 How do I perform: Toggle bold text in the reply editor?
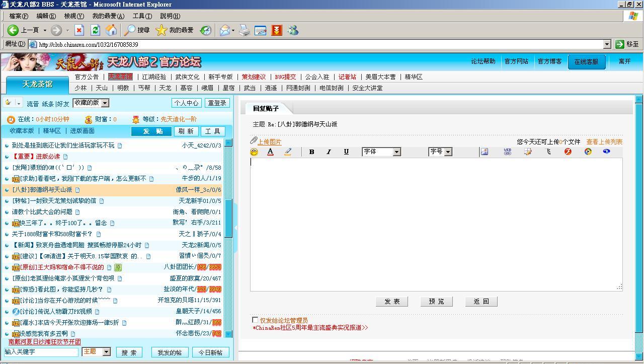(311, 152)
